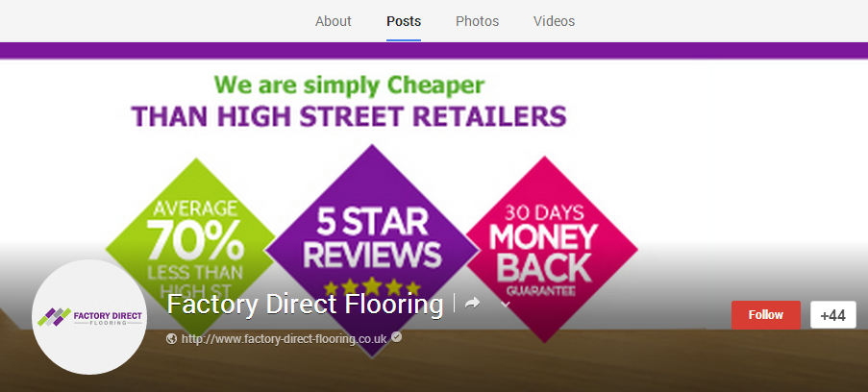Click the +44 plus-one button

coord(833,315)
